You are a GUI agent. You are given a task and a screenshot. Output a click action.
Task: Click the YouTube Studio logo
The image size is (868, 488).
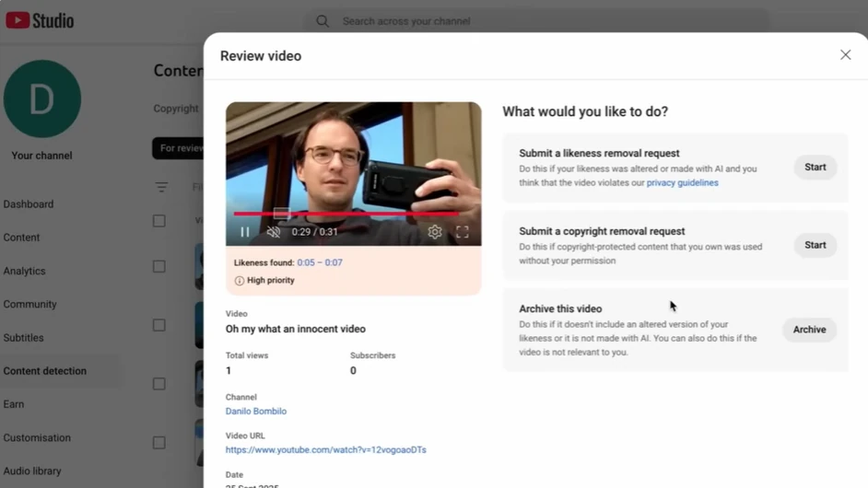40,20
